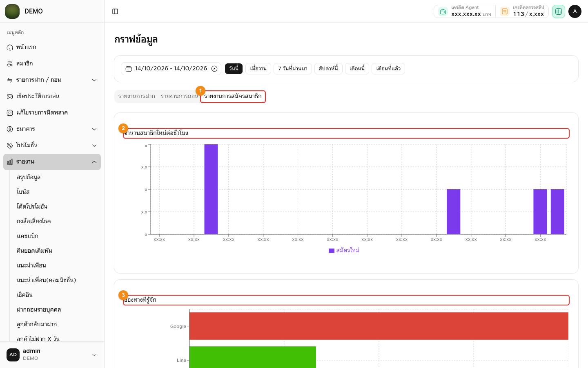Expand the รายการฝาก / ถอน menu

click(x=52, y=80)
